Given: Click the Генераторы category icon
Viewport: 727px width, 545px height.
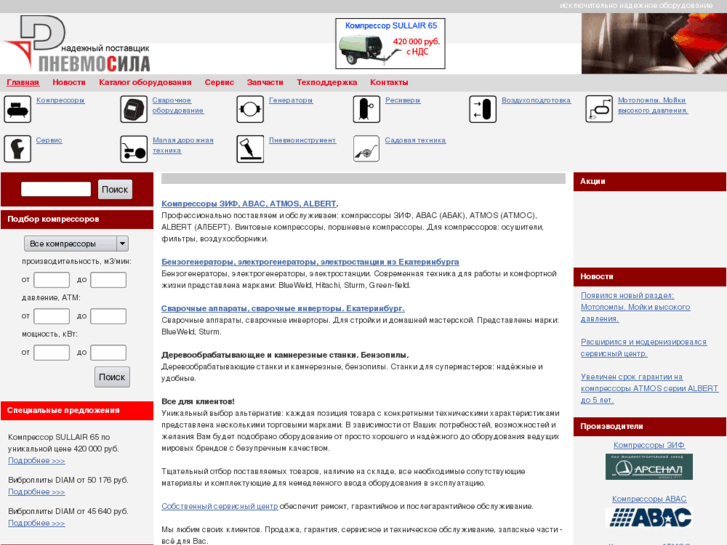Looking at the screenshot, I should (x=250, y=109).
